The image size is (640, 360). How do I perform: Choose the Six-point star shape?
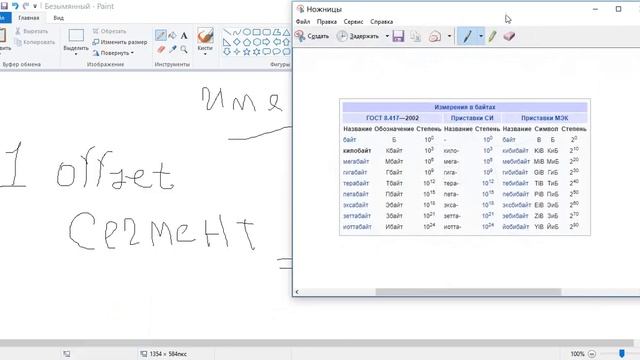pyautogui.click(x=257, y=51)
